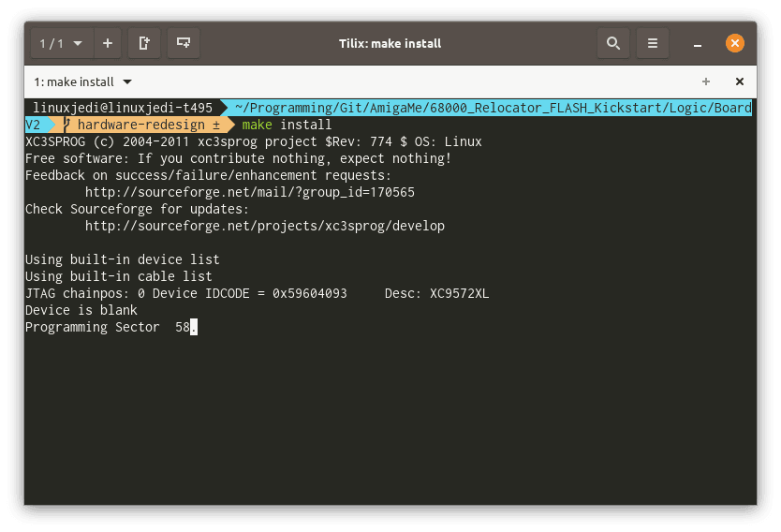Click the empty terminal area below output

point(390,419)
